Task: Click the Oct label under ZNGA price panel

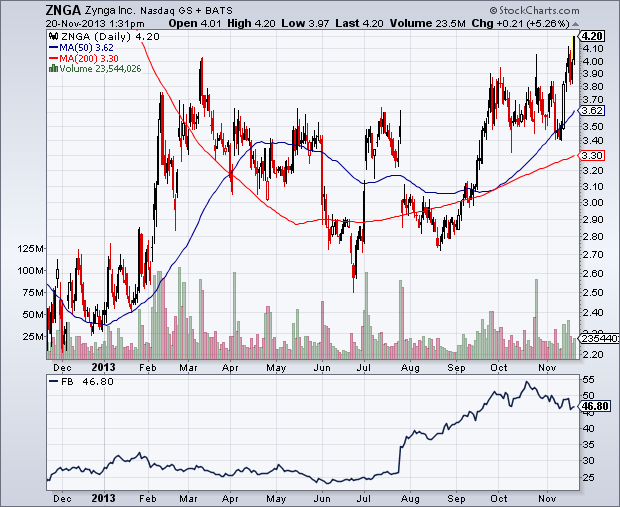Action: coord(499,368)
